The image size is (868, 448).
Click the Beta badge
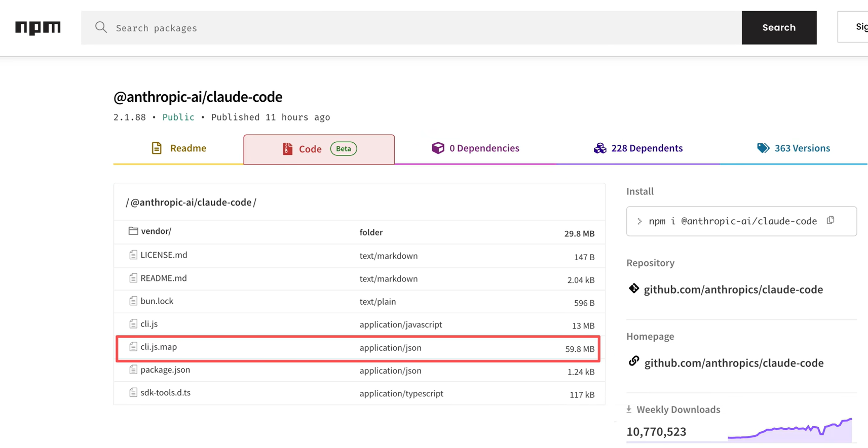(344, 149)
